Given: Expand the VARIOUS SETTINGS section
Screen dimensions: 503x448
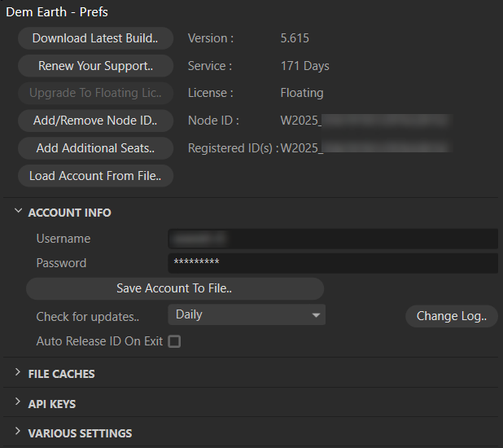Looking at the screenshot, I should 18,431.
